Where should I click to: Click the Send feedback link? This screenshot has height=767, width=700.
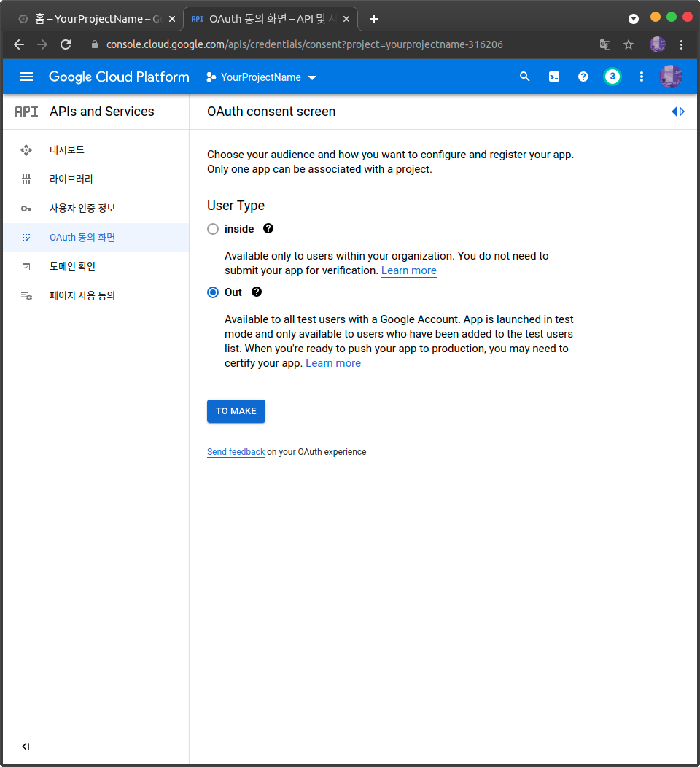coord(236,452)
